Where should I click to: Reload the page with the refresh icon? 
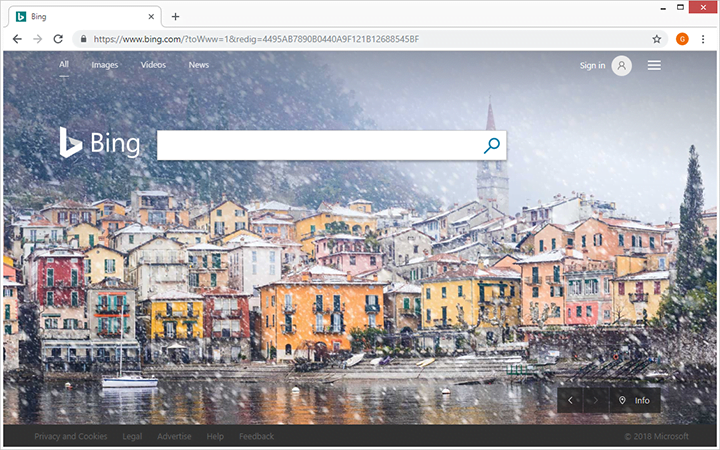pyautogui.click(x=58, y=39)
